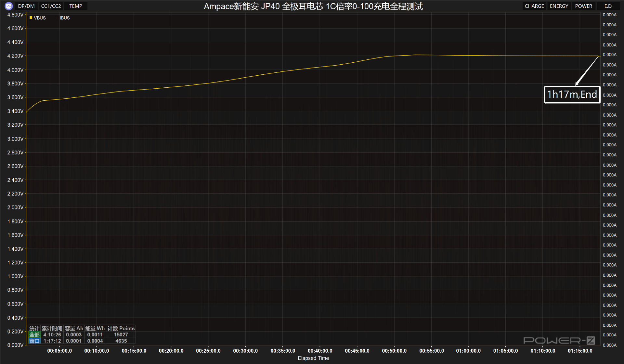The image size is (624, 364).
Task: Click the 计数 Points column header
Action: pyautogui.click(x=121, y=328)
